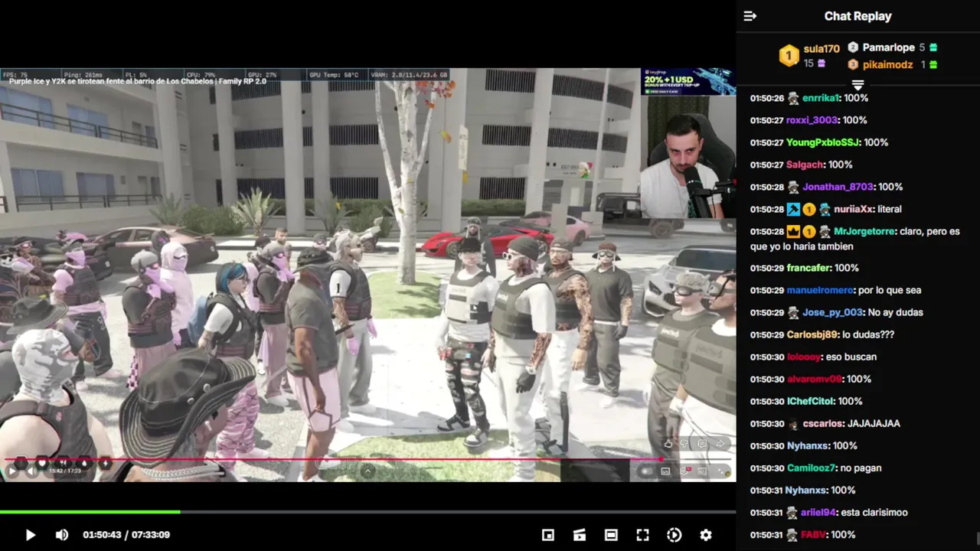This screenshot has height=551, width=980.
Task: Play the VOD with the main play button
Action: (30, 535)
